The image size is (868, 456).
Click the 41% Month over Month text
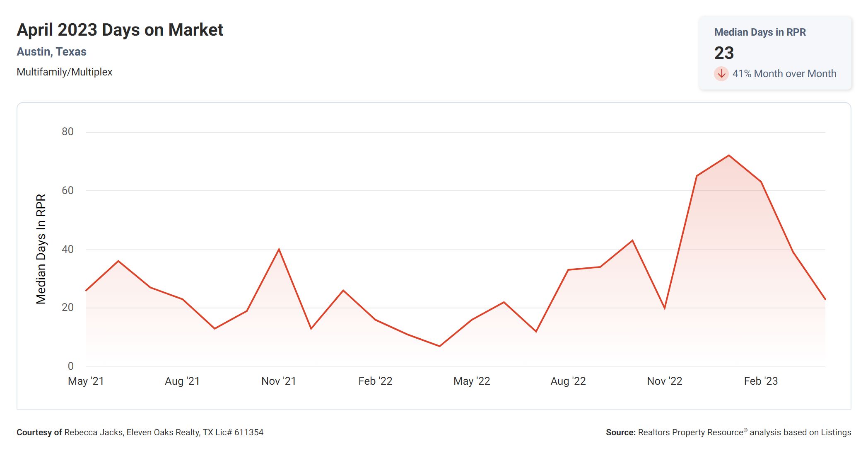[784, 74]
